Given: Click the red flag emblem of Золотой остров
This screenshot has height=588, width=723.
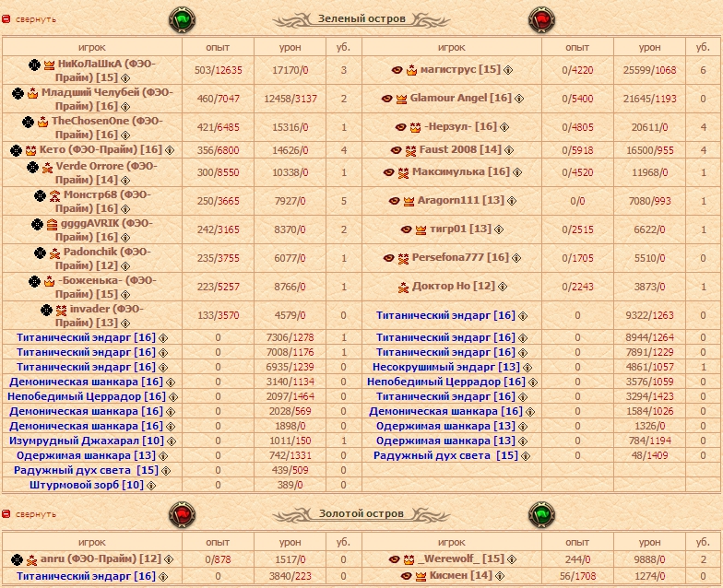Looking at the screenshot, I should tap(183, 514).
